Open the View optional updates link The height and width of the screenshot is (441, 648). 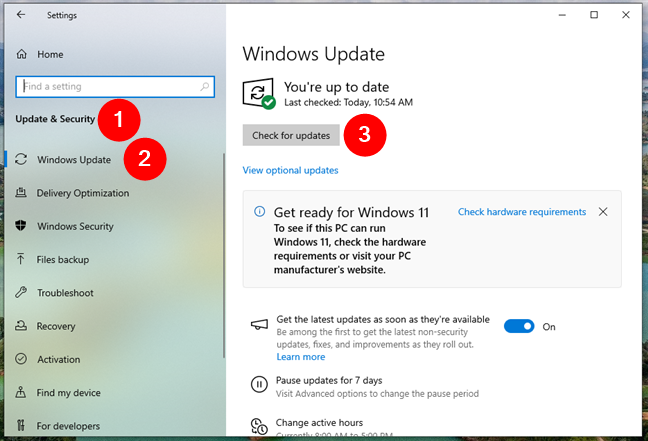290,170
